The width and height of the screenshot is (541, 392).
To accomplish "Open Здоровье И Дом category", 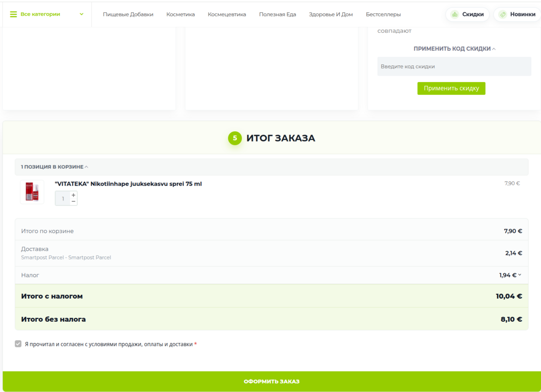I will point(331,14).
